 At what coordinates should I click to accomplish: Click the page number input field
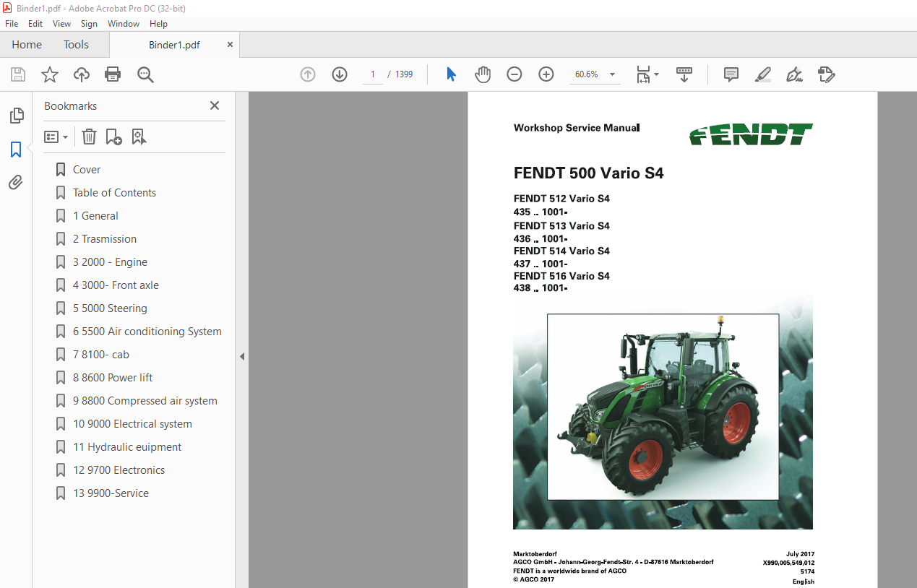(x=373, y=74)
